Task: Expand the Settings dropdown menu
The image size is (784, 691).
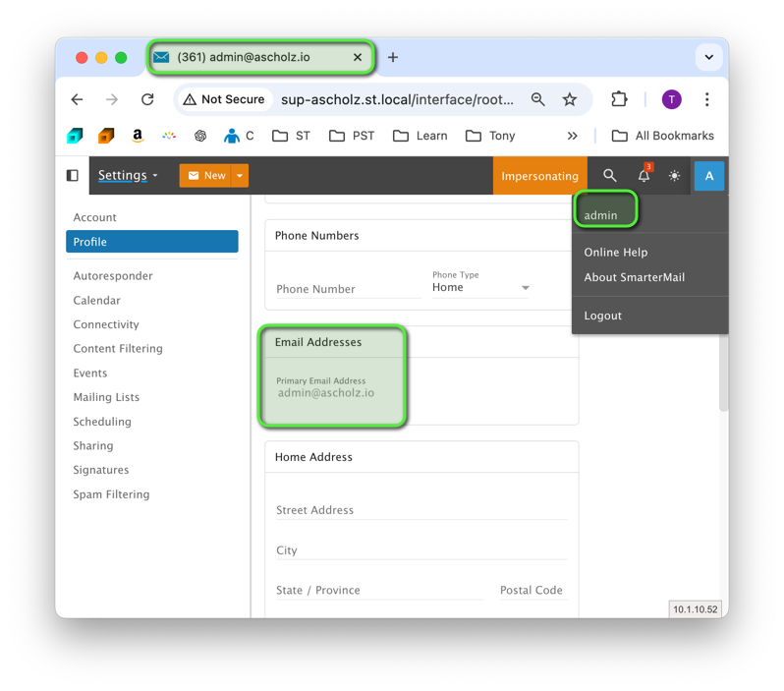Action: click(128, 176)
